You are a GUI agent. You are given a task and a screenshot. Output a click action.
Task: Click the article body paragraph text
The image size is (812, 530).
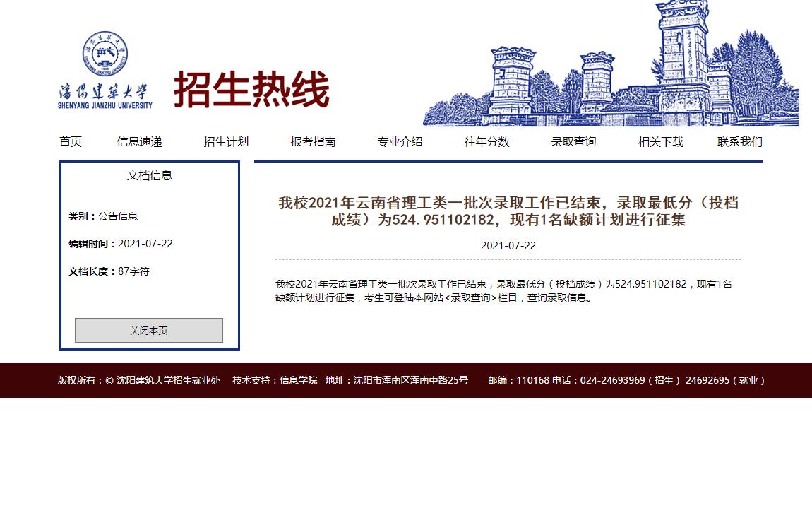pyautogui.click(x=503, y=290)
